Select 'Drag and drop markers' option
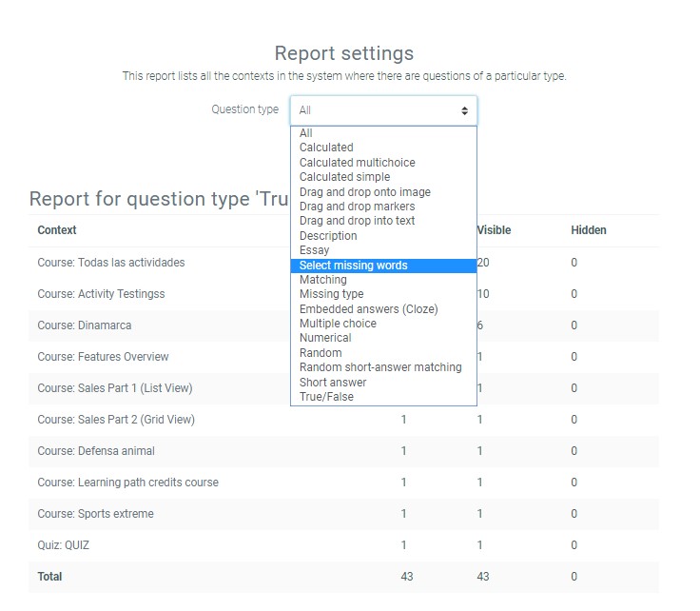The image size is (700, 611). point(357,207)
